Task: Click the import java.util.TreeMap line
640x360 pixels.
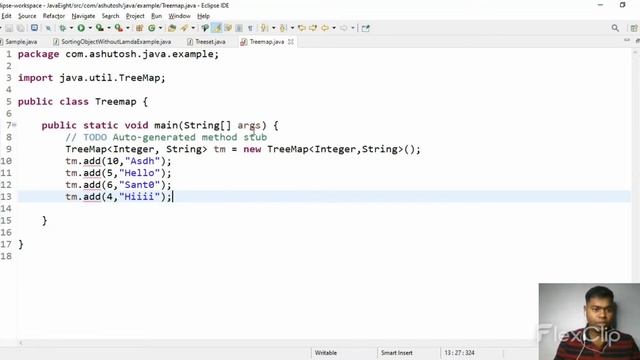Action: (92, 78)
